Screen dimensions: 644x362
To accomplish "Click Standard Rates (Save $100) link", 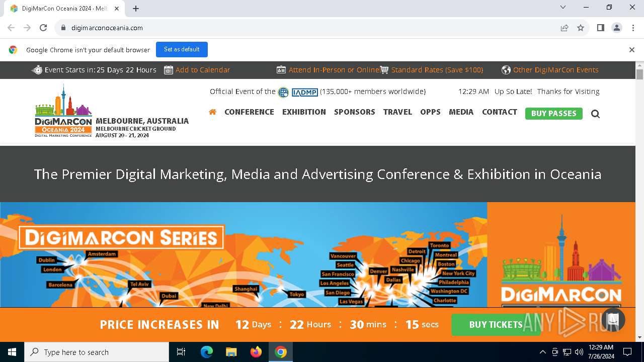I will (x=437, y=70).
